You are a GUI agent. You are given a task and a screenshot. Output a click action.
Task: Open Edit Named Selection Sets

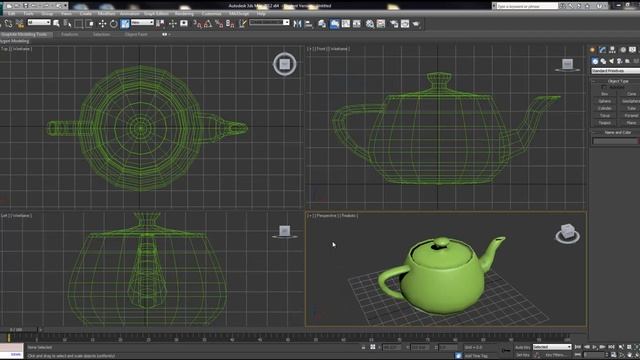coord(242,24)
